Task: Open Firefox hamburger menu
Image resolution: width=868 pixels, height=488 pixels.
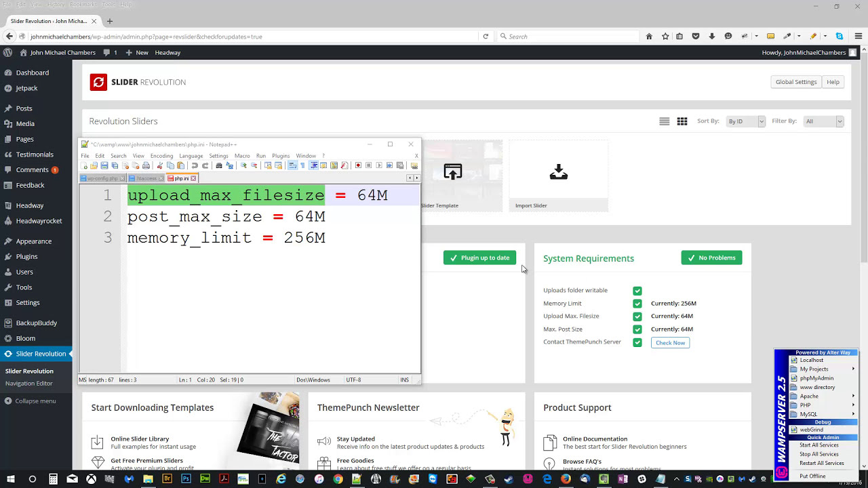Action: (858, 37)
